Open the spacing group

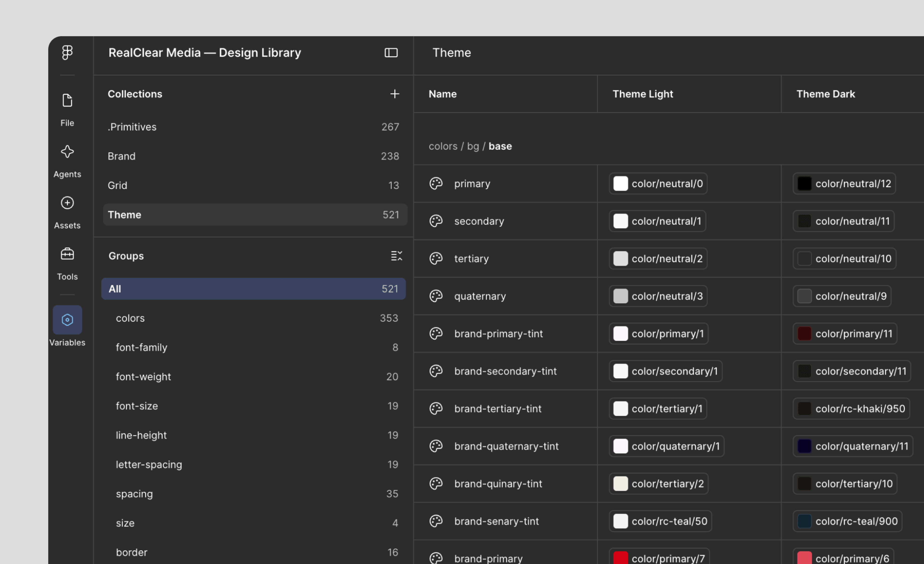click(254, 494)
